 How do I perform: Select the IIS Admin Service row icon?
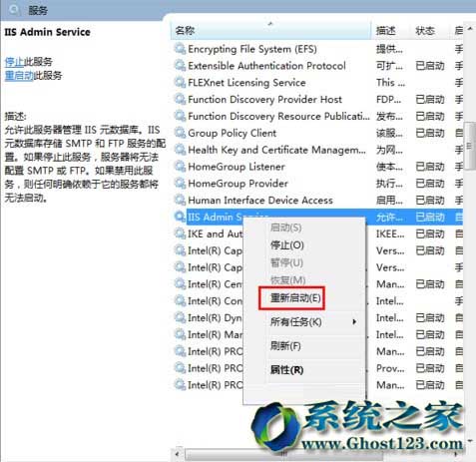[180, 217]
